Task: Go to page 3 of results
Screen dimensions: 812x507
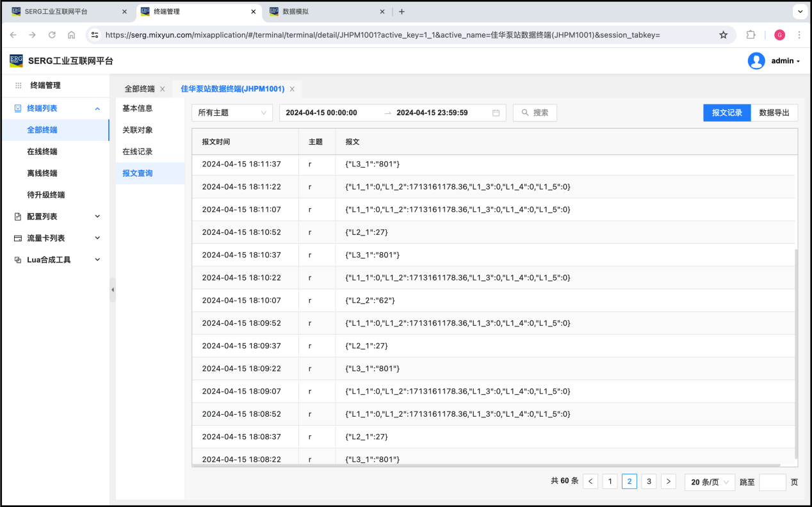Action: pyautogui.click(x=649, y=481)
